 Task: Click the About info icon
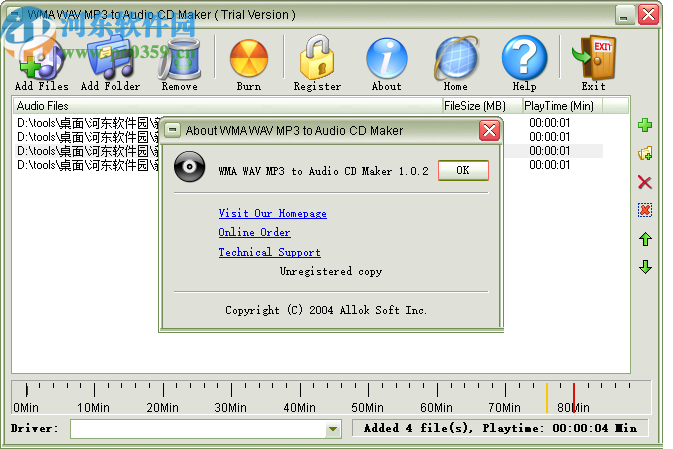pyautogui.click(x=386, y=58)
